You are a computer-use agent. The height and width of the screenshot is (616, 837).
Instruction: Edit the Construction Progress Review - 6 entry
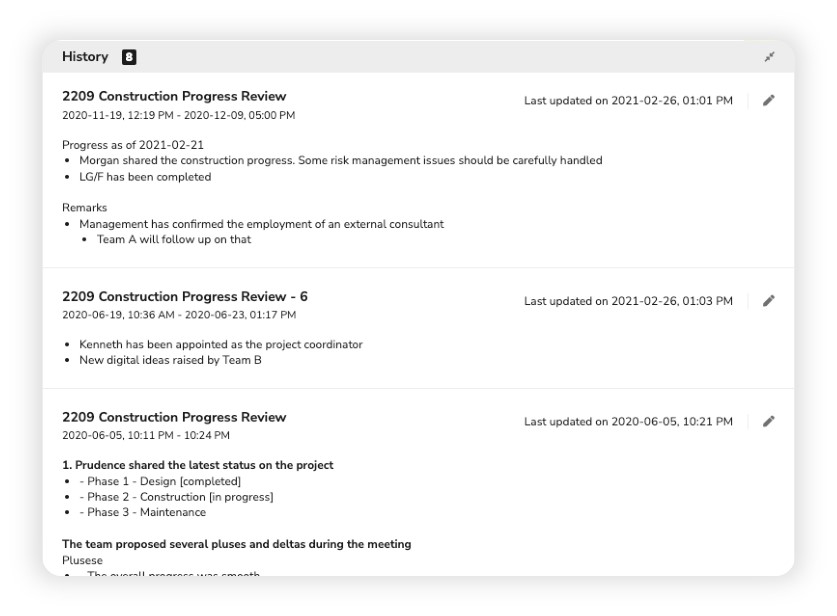tap(768, 301)
